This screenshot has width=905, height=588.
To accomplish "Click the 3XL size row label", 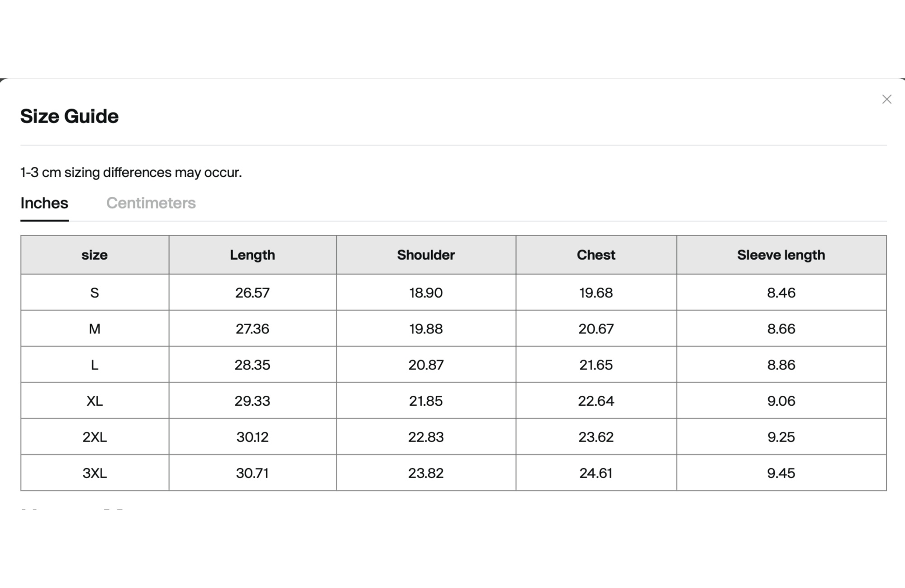I will (x=95, y=473).
